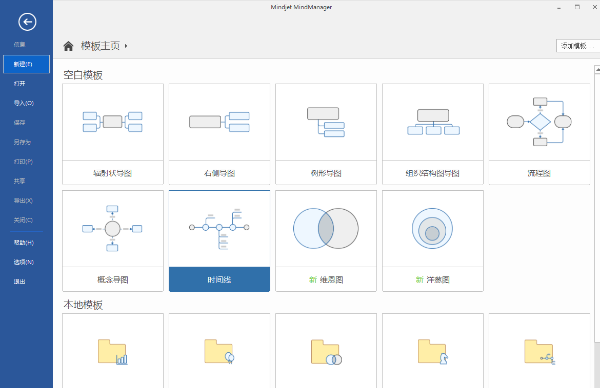Click the 概念导图 caption label
The height and width of the screenshot is (388, 600).
tap(112, 280)
